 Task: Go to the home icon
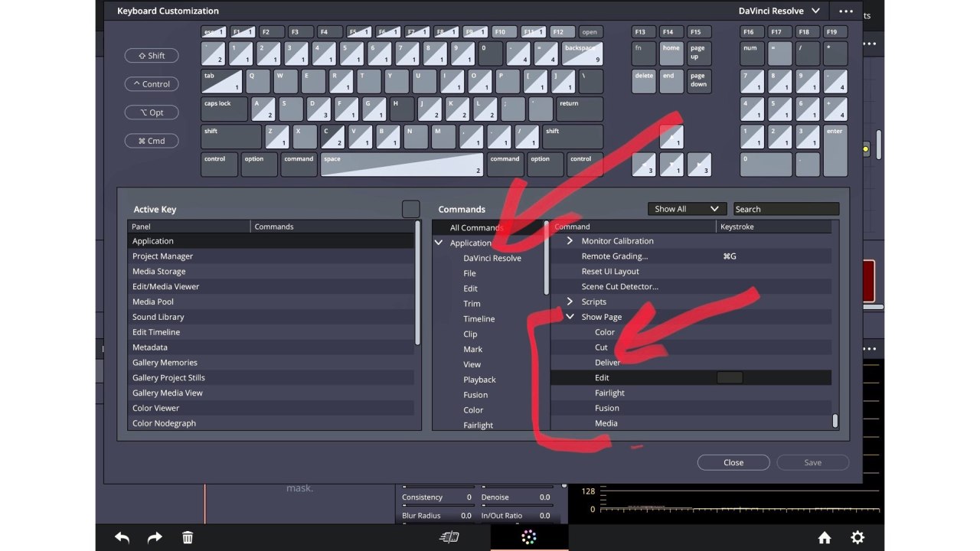pyautogui.click(x=825, y=537)
